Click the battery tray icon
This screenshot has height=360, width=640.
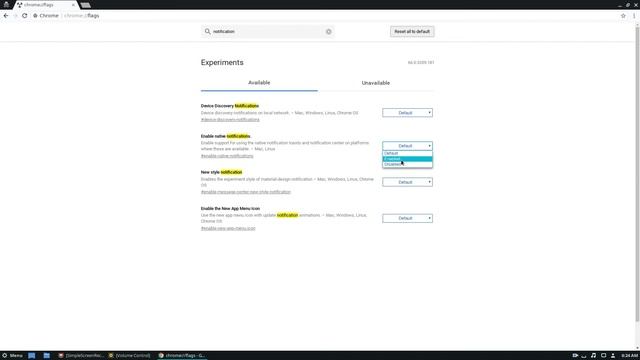tap(575, 356)
